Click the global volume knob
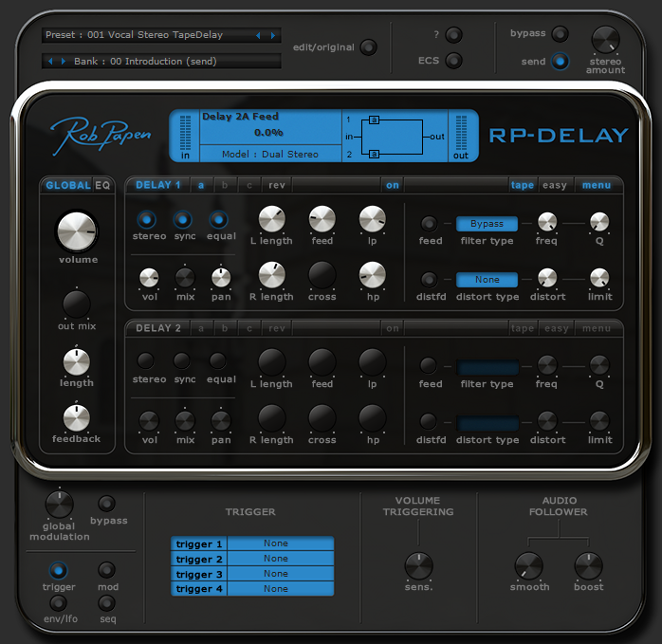The image size is (662, 644). (x=77, y=231)
